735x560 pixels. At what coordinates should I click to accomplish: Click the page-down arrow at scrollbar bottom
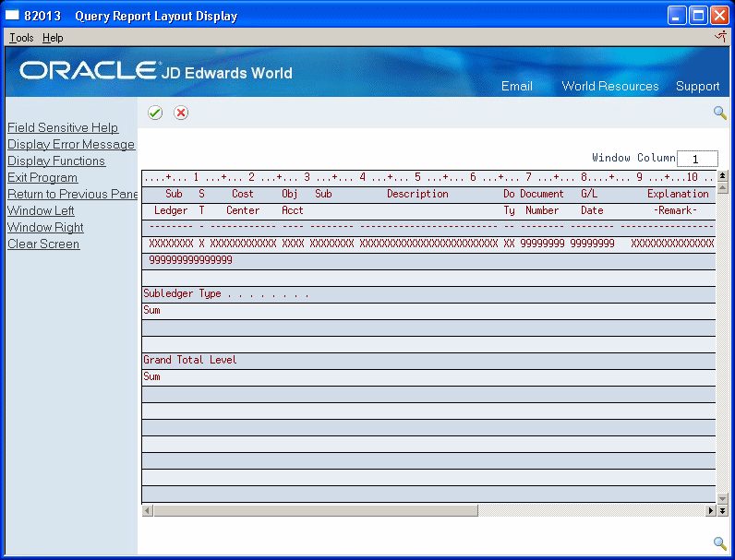(722, 510)
